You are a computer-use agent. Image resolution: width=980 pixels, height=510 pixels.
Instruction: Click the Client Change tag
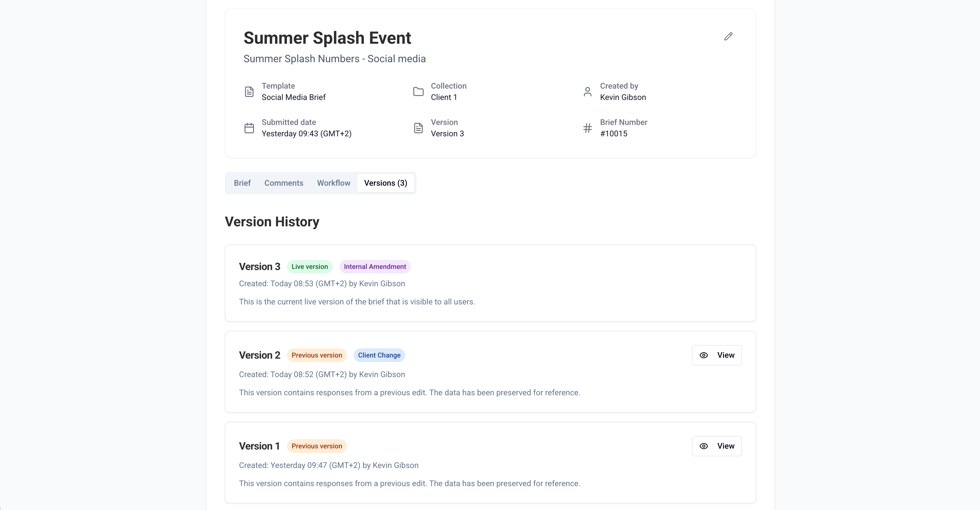pyautogui.click(x=379, y=356)
